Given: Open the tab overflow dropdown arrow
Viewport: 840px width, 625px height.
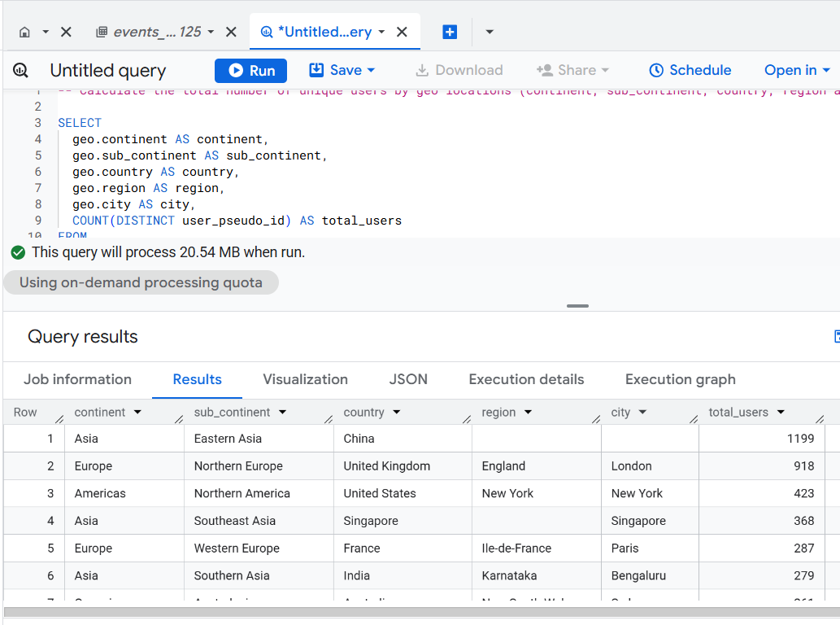Looking at the screenshot, I should pyautogui.click(x=490, y=32).
